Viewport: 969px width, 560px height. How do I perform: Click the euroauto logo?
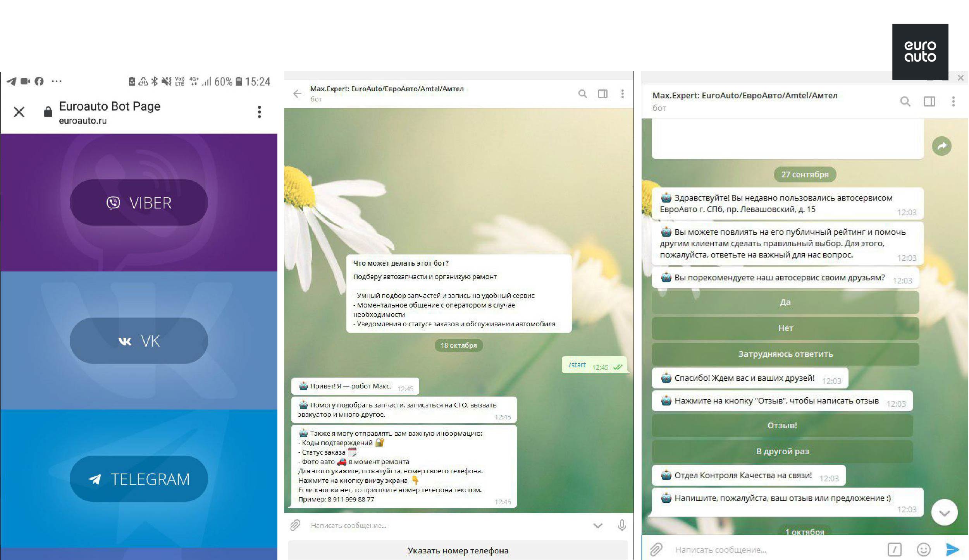pos(920,52)
